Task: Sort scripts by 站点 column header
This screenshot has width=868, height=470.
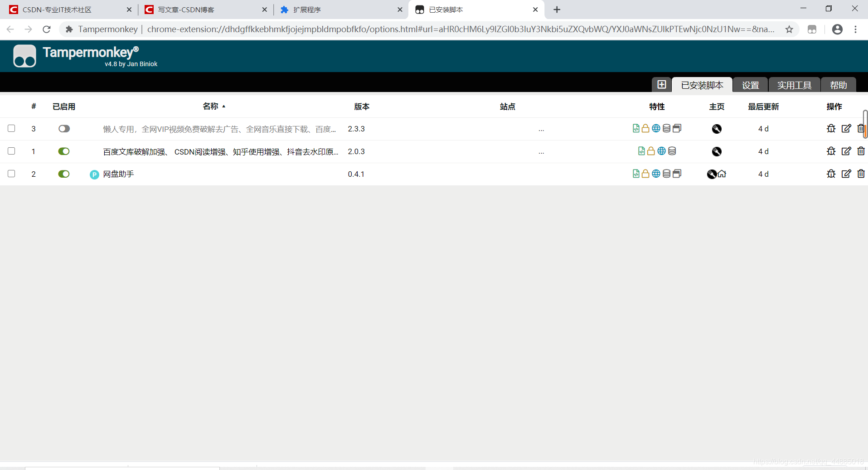Action: point(507,107)
